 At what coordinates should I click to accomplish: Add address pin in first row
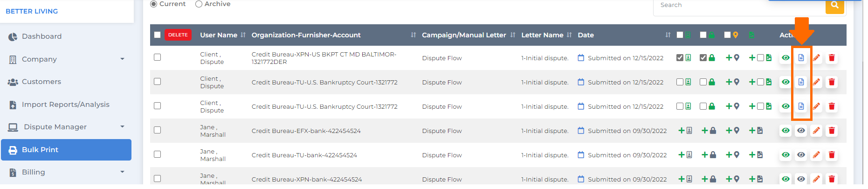coord(733,58)
